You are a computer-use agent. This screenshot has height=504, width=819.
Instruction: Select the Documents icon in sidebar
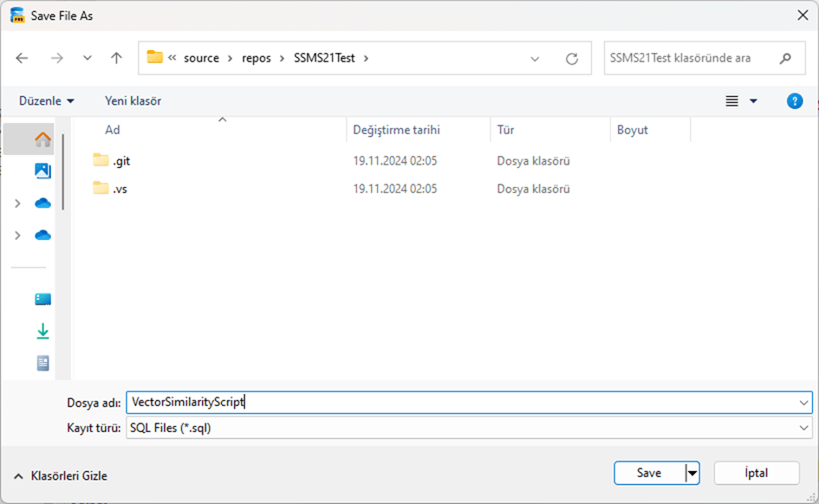click(42, 363)
